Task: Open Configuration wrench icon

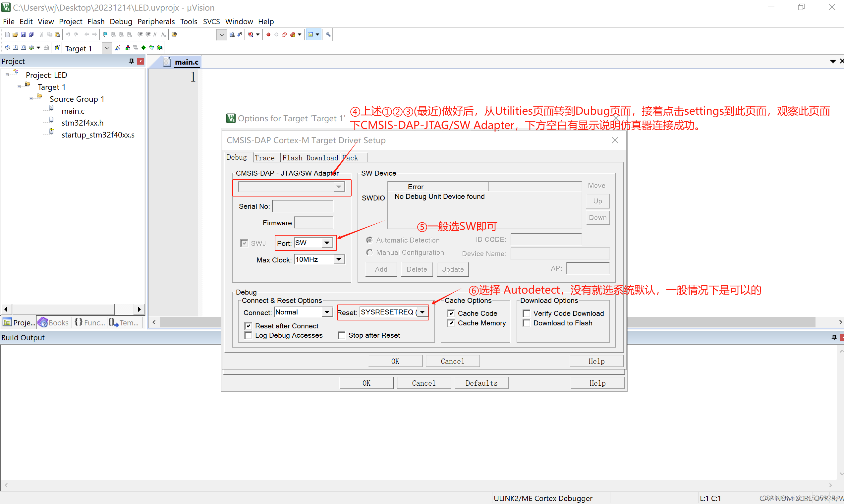Action: (328, 34)
